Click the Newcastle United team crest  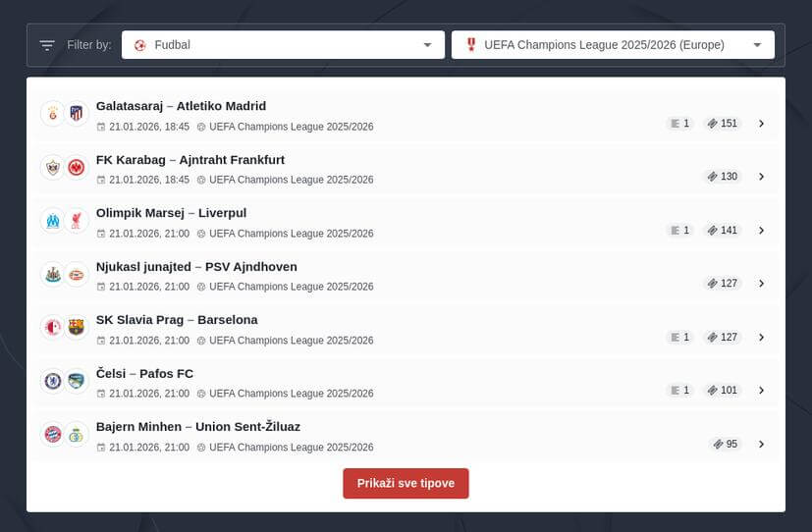[53, 274]
